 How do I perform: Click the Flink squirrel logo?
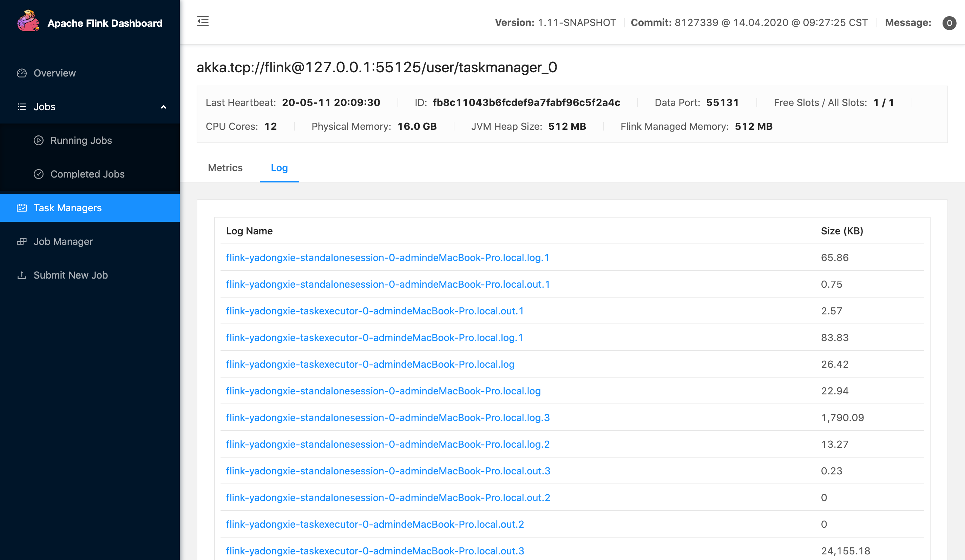28,21
